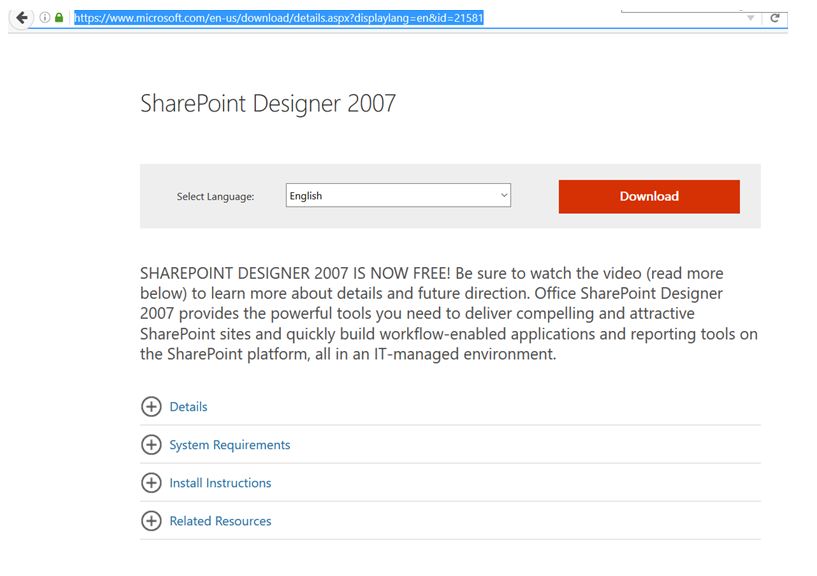Click the SharePoint Designer description paragraph
The height and width of the screenshot is (576, 817).
(x=448, y=314)
